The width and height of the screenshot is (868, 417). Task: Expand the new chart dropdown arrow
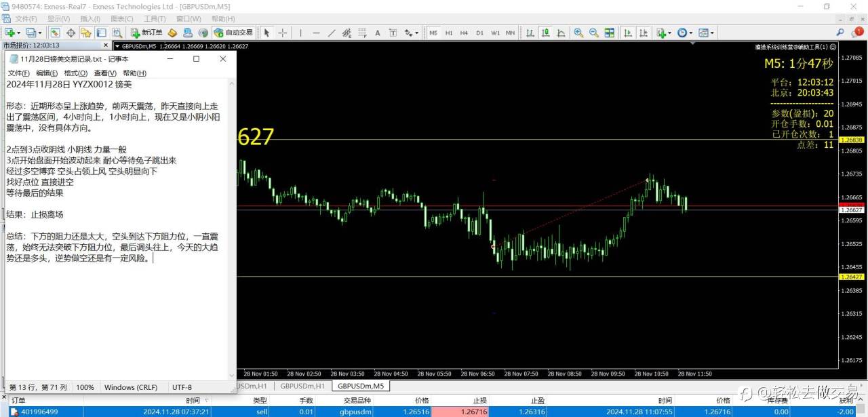(19, 33)
